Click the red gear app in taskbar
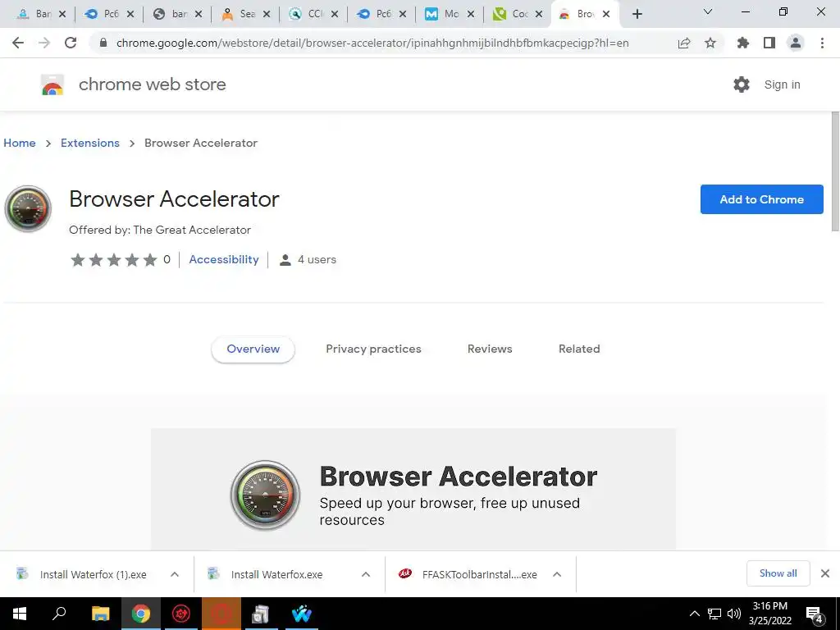Image resolution: width=840 pixels, height=630 pixels. [181, 614]
